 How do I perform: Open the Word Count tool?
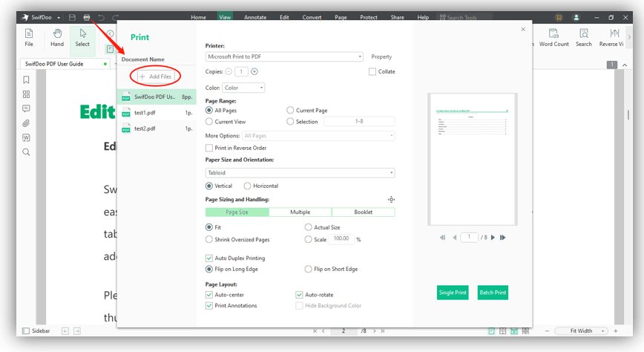pyautogui.click(x=553, y=38)
